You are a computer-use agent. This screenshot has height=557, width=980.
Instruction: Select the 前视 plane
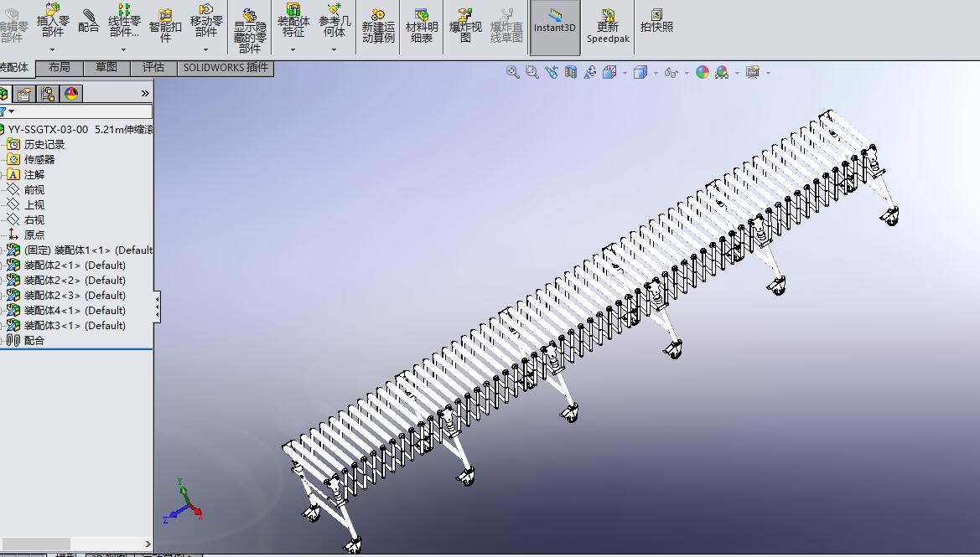pyautogui.click(x=34, y=190)
